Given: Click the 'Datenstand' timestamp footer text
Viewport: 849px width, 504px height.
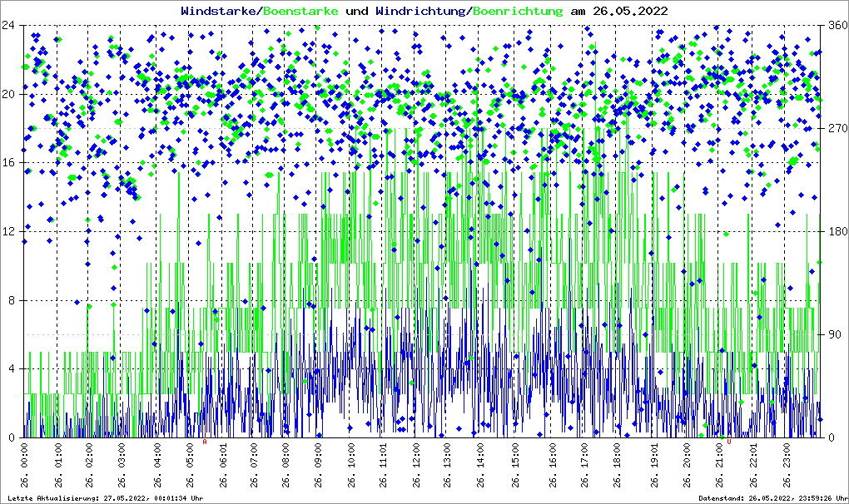Looking at the screenshot, I should 772,498.
